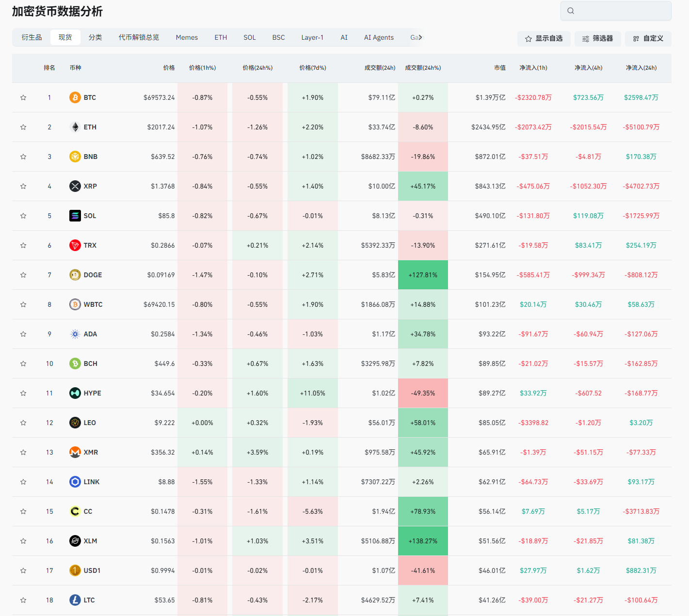
Task: Open the 自定义 column customization
Action: click(x=648, y=38)
